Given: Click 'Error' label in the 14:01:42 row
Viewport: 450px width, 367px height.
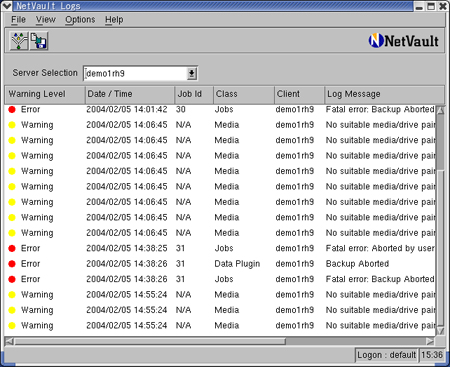Looking at the screenshot, I should (30, 109).
